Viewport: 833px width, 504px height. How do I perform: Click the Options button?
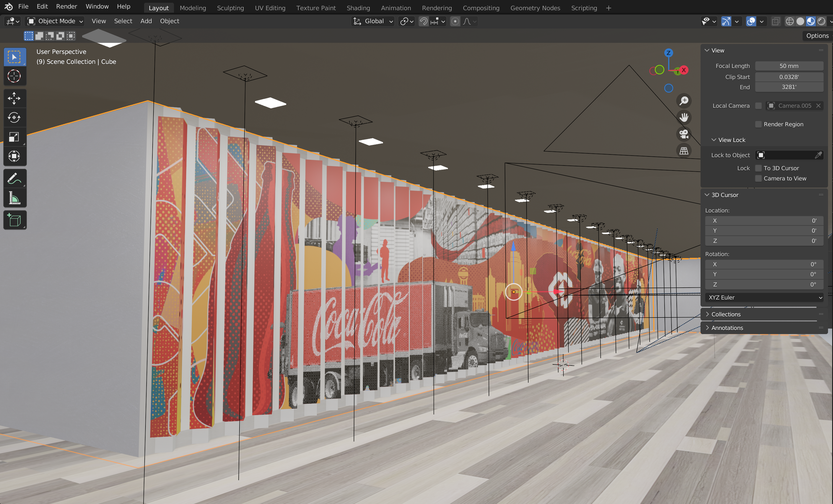(817, 36)
